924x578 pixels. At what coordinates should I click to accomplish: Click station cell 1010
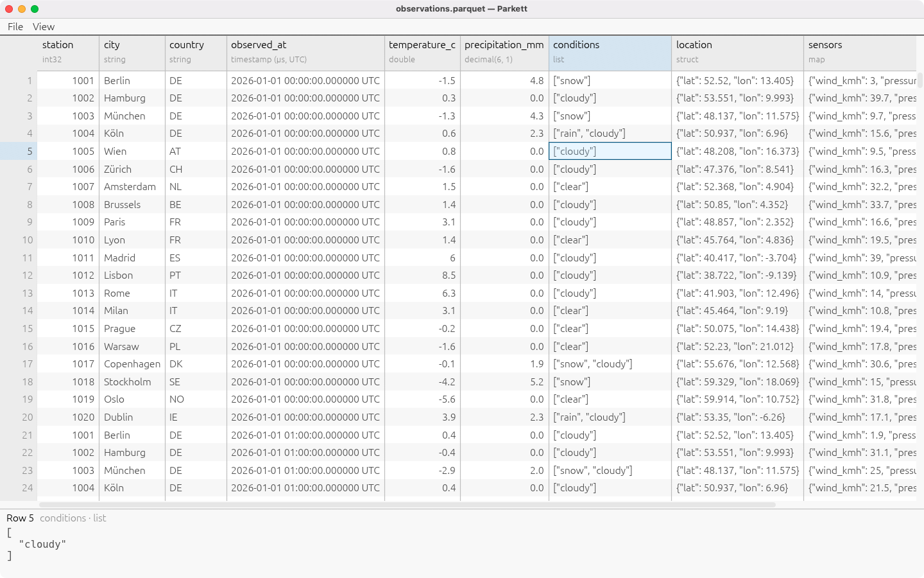click(69, 240)
